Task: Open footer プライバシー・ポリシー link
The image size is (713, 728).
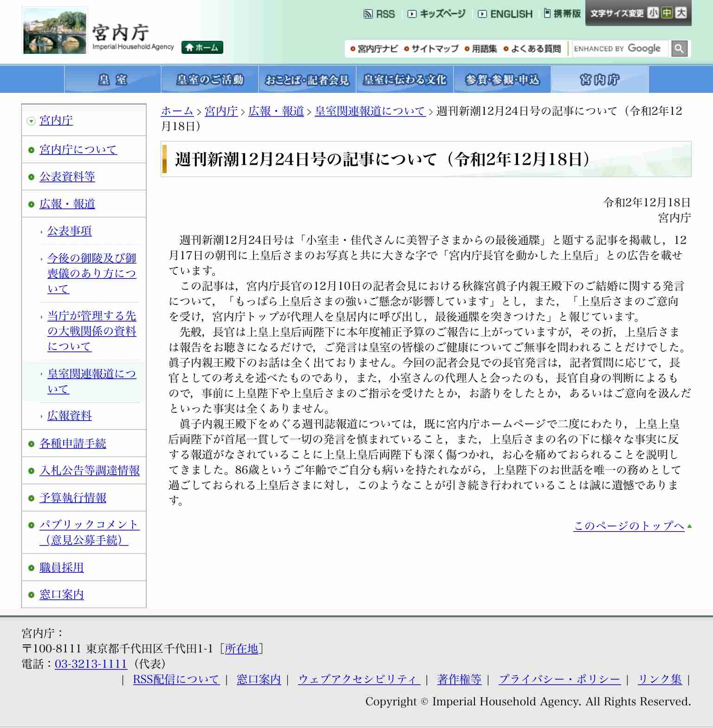Action: [x=559, y=679]
